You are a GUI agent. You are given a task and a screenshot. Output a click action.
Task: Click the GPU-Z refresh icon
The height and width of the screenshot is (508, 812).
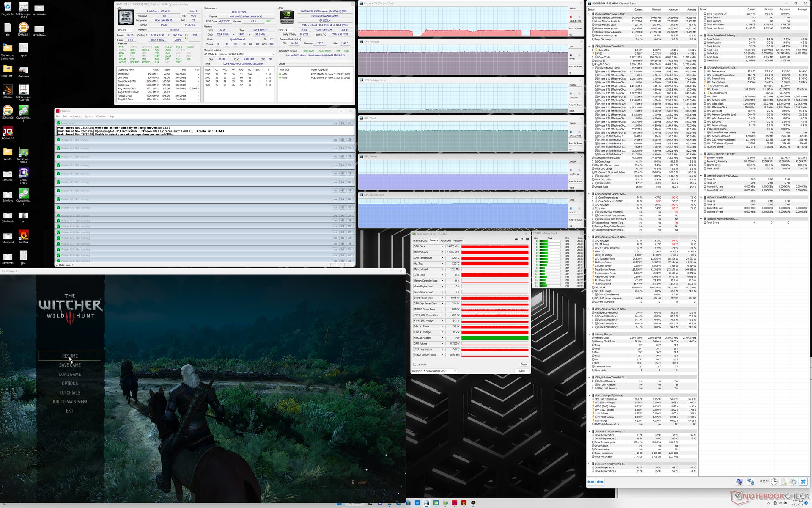point(522,240)
